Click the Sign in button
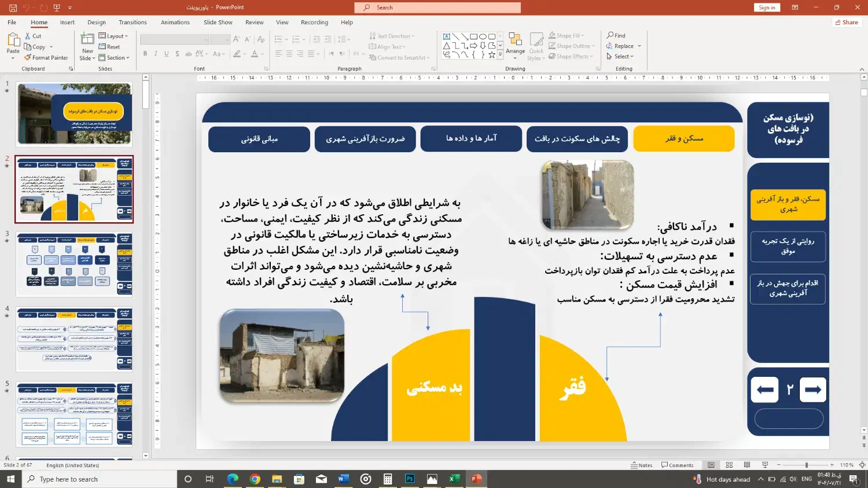Image resolution: width=868 pixels, height=488 pixels. pyautogui.click(x=767, y=8)
